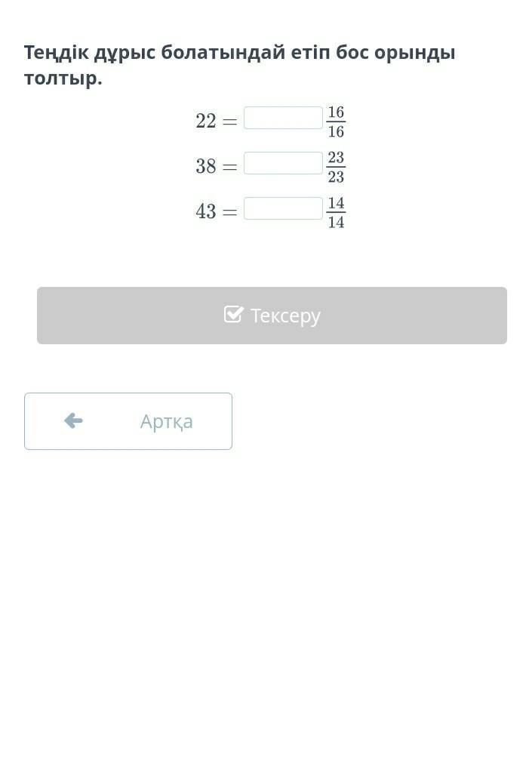Click the checkmark icon on Тексеру button
Image resolution: width=532 pixels, height=776 pixels.
(x=234, y=314)
